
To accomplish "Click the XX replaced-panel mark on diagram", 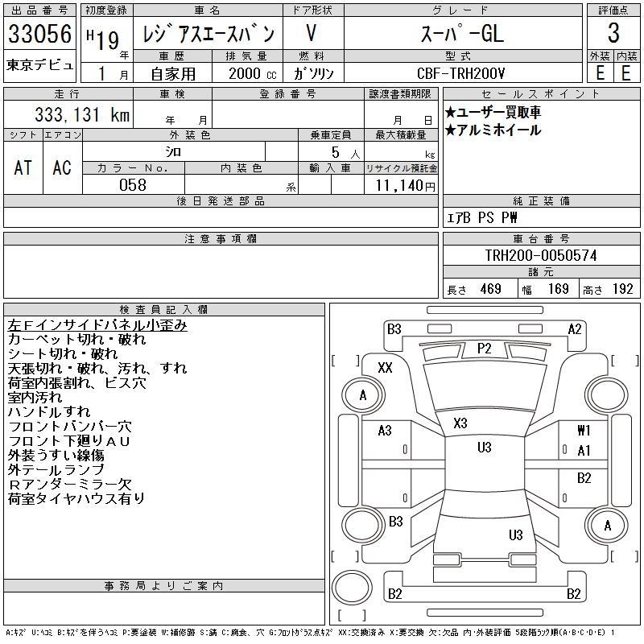I will (x=385, y=367).
